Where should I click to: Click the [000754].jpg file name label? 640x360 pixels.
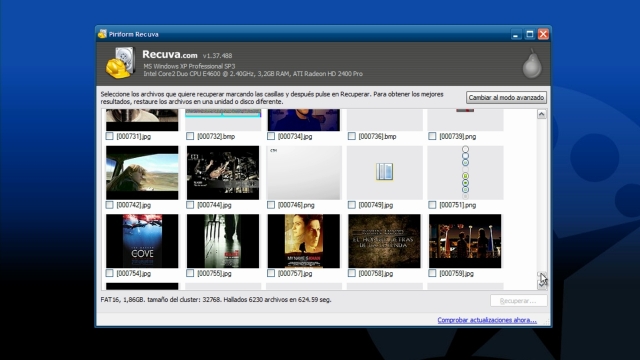(x=133, y=273)
